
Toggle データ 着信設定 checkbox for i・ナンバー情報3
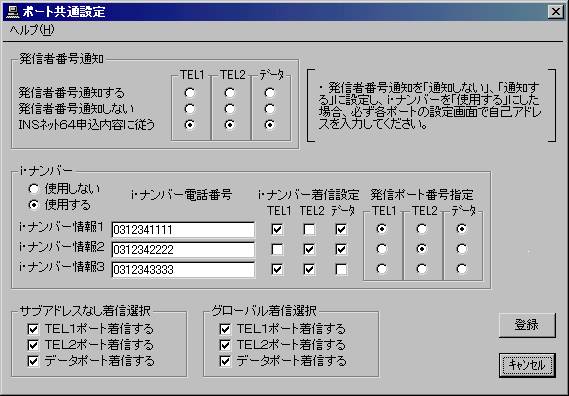[x=341, y=269]
